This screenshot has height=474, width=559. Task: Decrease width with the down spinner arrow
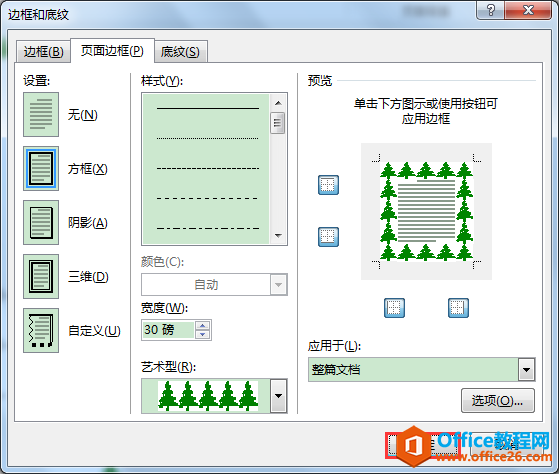tap(202, 334)
